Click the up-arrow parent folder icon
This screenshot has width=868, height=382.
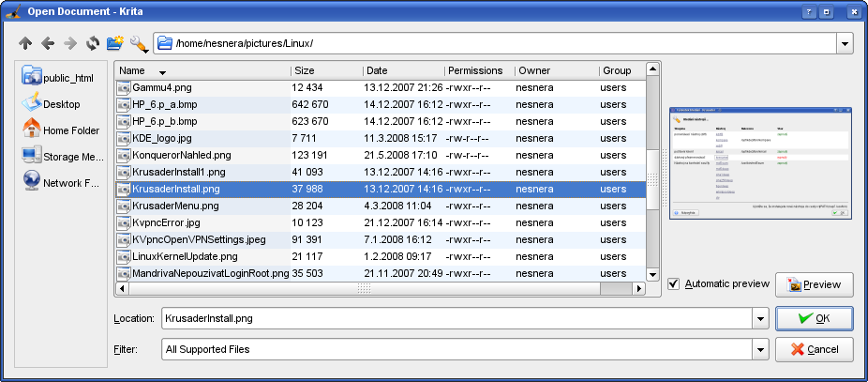coord(25,43)
